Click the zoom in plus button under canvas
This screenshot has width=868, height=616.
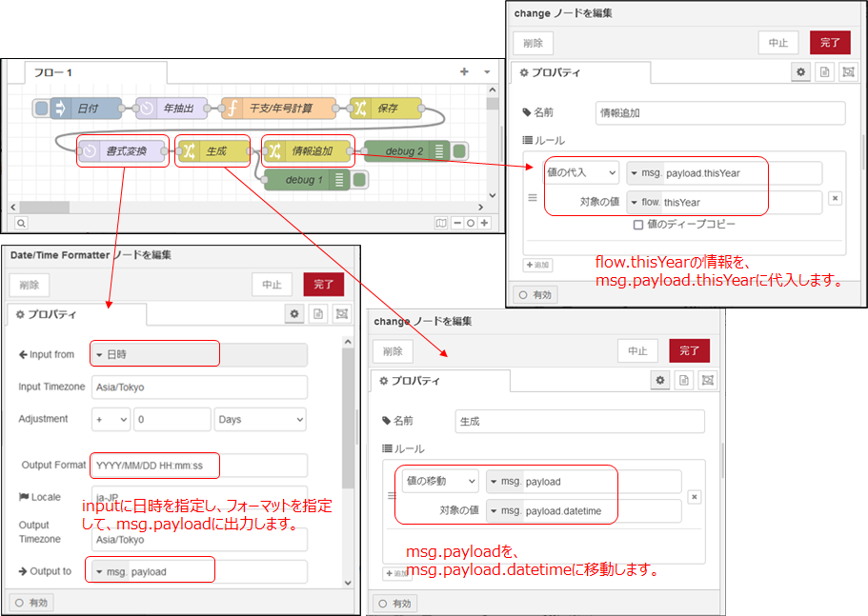point(485,223)
